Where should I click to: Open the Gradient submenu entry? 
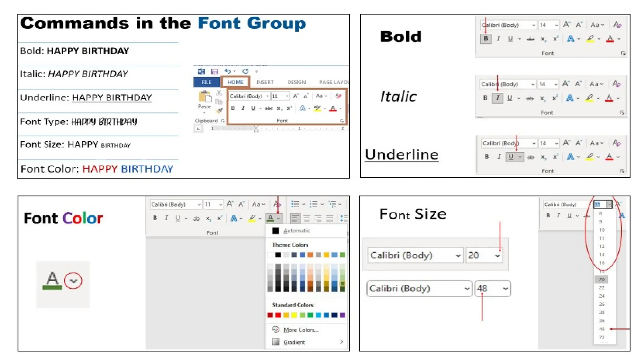pyautogui.click(x=294, y=342)
